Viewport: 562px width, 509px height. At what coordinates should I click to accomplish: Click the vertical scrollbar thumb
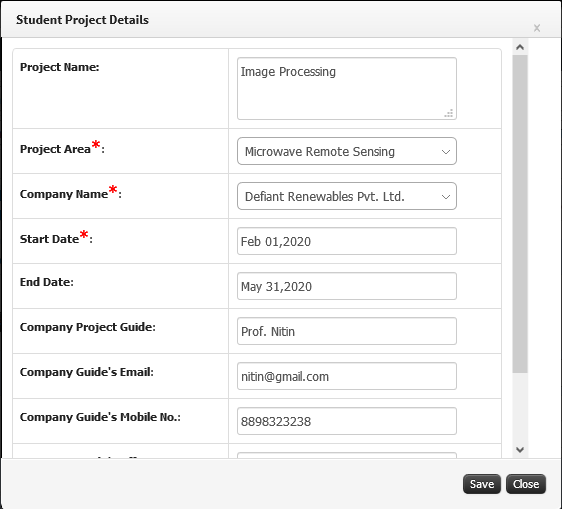pos(520,214)
